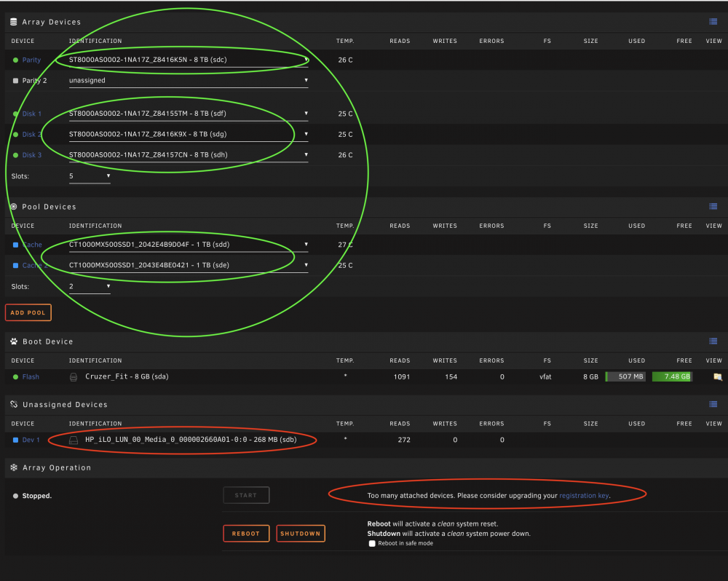Browse Flash device folder icon

pyautogui.click(x=718, y=376)
